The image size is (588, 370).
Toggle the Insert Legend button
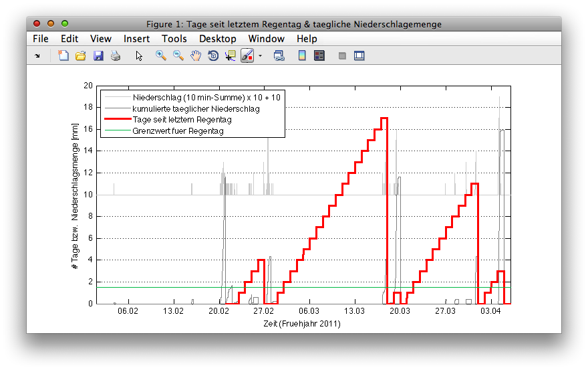pos(319,56)
